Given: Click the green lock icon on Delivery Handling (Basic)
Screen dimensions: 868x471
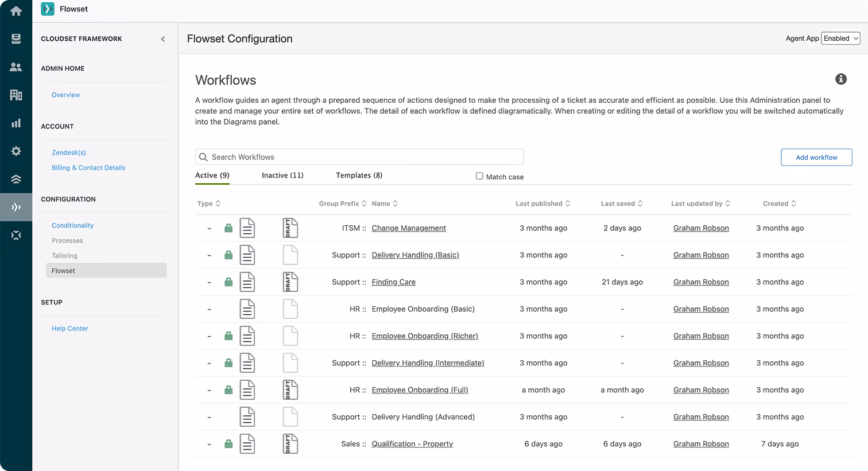Looking at the screenshot, I should coord(228,254).
